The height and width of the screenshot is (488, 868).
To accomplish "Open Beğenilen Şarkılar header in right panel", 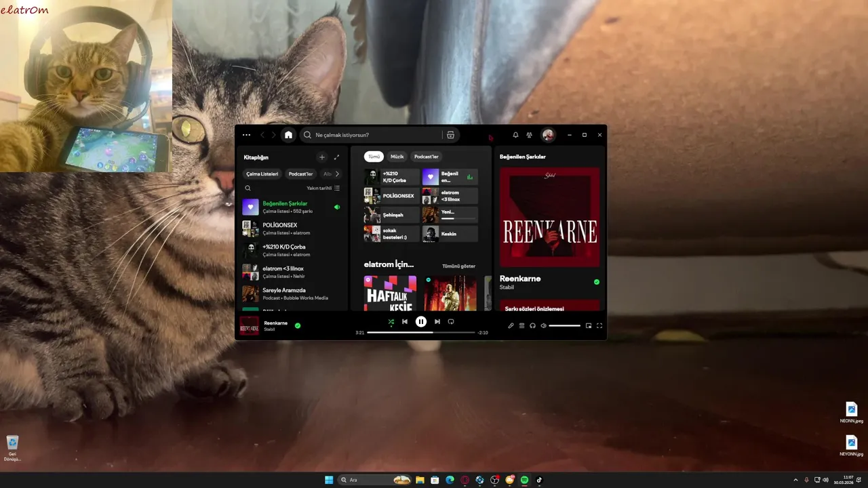I will point(523,157).
